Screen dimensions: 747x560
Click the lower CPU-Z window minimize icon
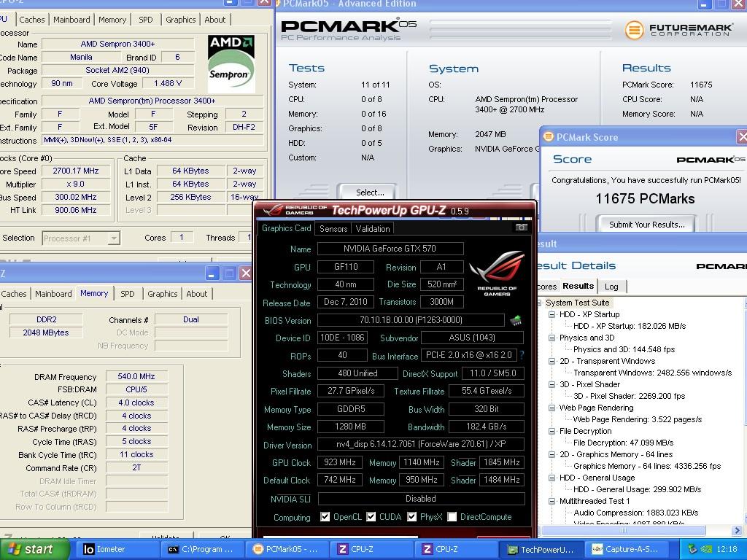(x=212, y=273)
